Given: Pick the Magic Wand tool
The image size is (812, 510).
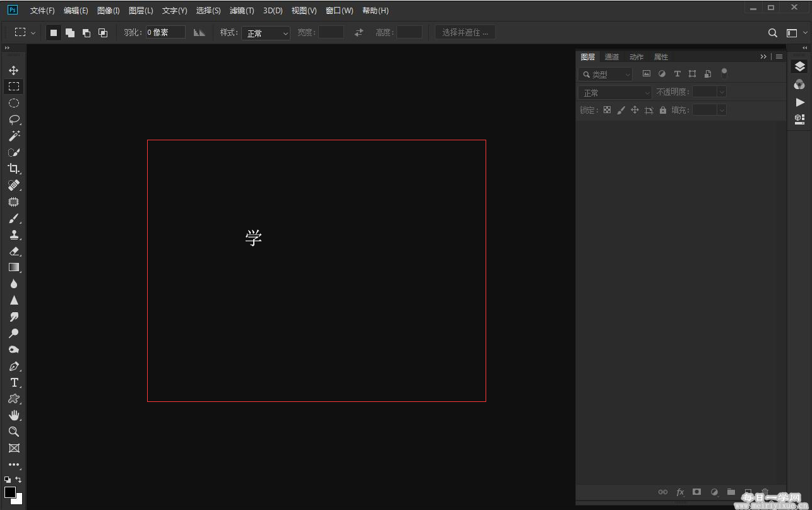Looking at the screenshot, I should (x=13, y=136).
